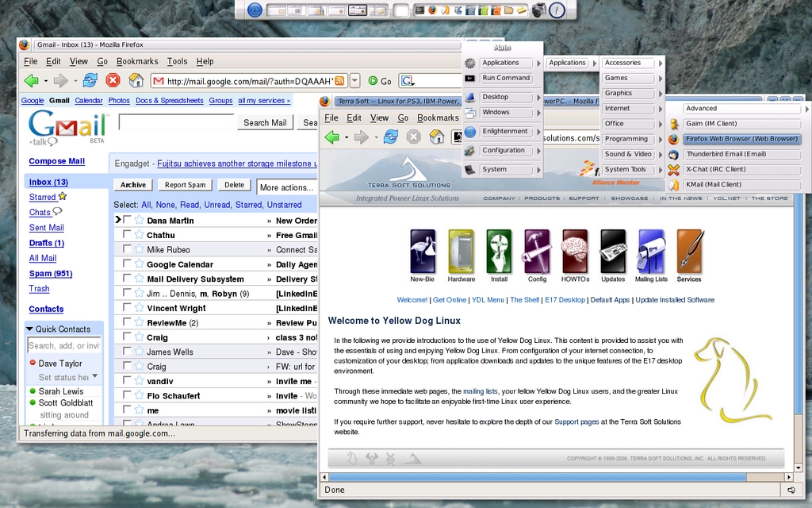Select the checkbox beside Vincent Wright message
Viewport: 812px width, 508px height.
pyautogui.click(x=127, y=308)
